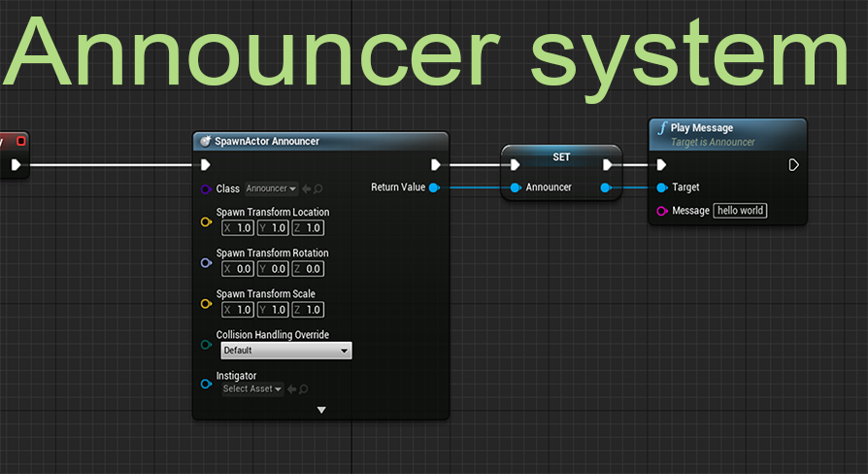Click the Instigator input pin
The width and height of the screenshot is (868, 474).
(206, 384)
